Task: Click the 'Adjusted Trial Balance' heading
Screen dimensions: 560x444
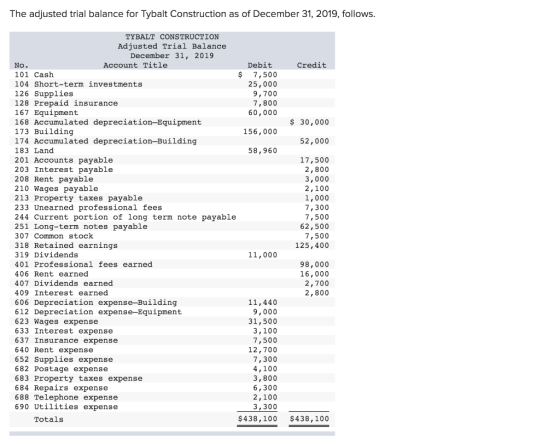Action: [x=172, y=46]
